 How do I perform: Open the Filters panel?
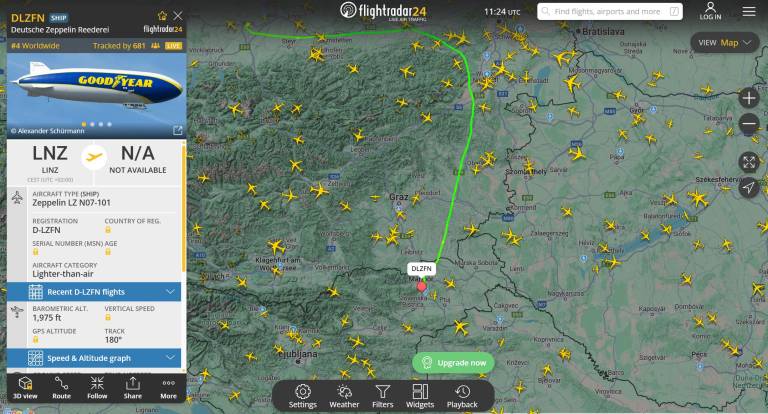point(383,396)
